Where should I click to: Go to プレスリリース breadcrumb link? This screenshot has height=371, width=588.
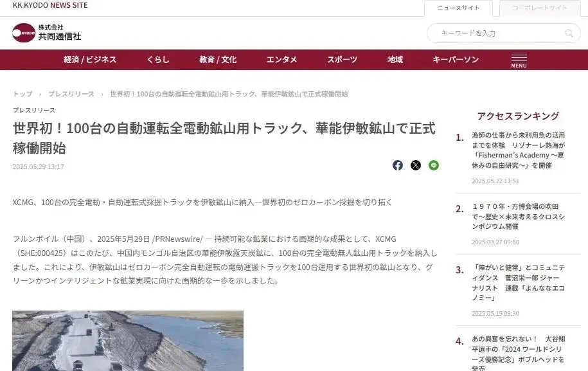71,94
